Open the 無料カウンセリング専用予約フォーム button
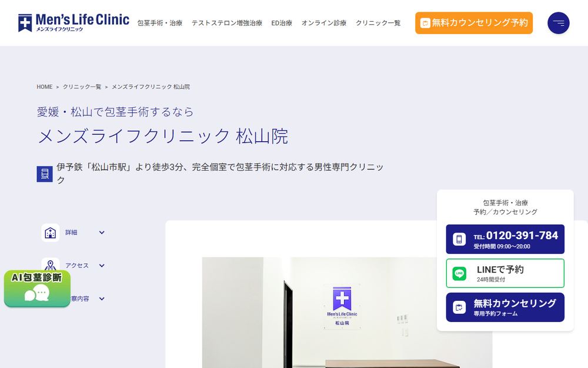Screen dimensions: 588x368 505,307
